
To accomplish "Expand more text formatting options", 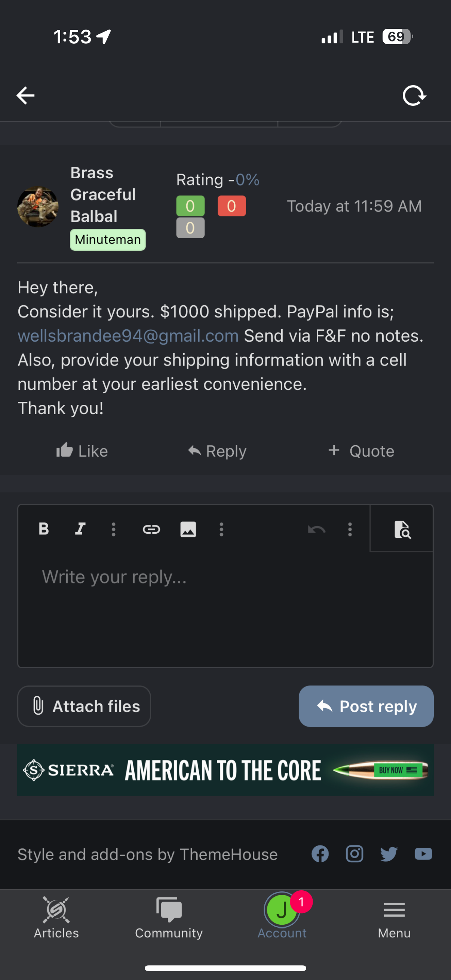I will click(113, 529).
